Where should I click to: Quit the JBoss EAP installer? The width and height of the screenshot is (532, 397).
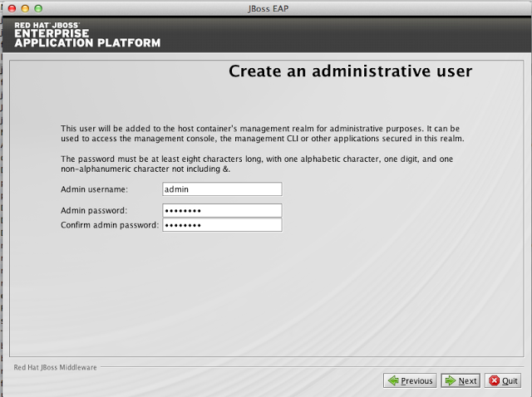point(503,380)
